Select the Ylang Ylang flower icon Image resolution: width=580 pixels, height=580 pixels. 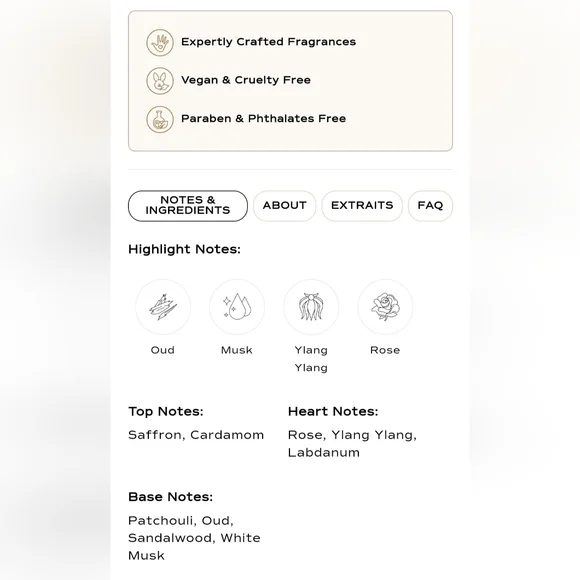tap(311, 307)
